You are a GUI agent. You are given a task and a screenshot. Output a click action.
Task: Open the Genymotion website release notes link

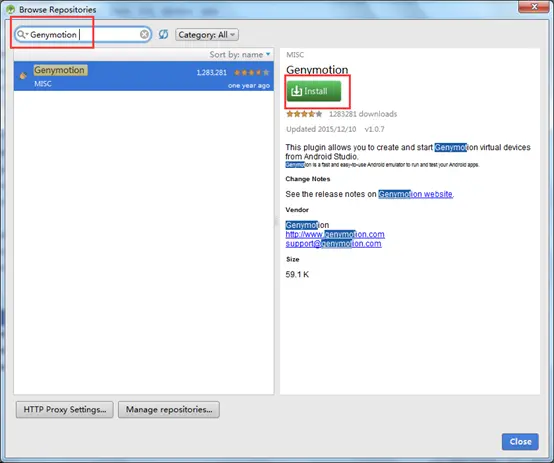[x=415, y=194]
